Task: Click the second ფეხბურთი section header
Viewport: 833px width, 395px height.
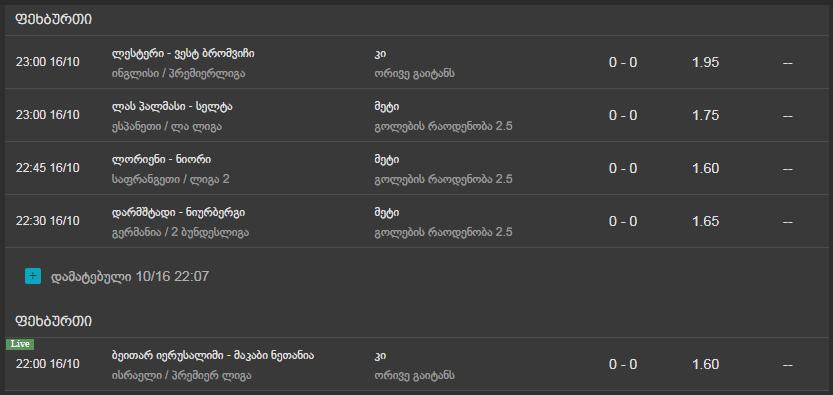Action: pyautogui.click(x=54, y=322)
